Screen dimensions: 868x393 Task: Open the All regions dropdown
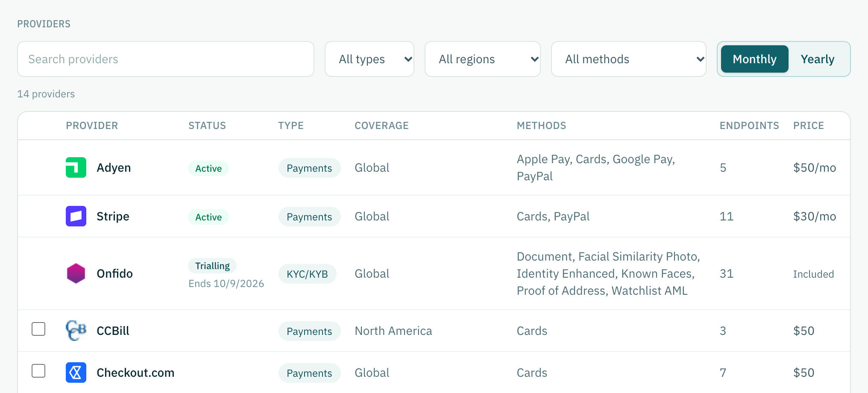pos(483,59)
